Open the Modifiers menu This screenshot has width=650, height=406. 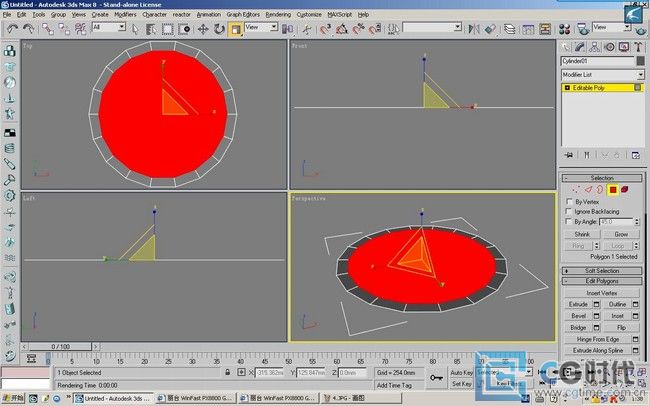[x=125, y=15]
